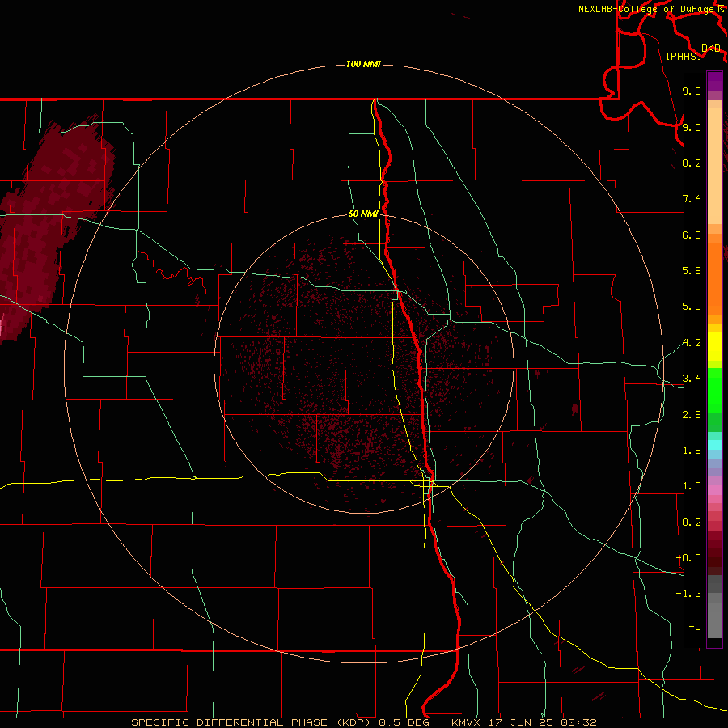This screenshot has width=728, height=728.
Task: Click the "100 NMI" range ring label
Action: 363,64
